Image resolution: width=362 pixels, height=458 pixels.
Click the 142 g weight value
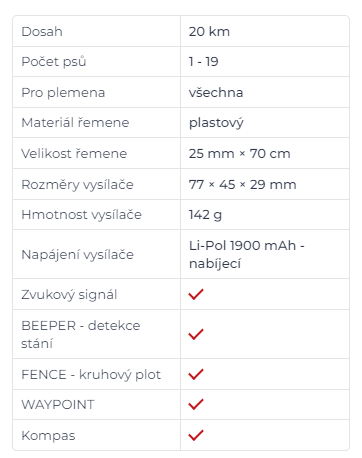[x=205, y=215]
